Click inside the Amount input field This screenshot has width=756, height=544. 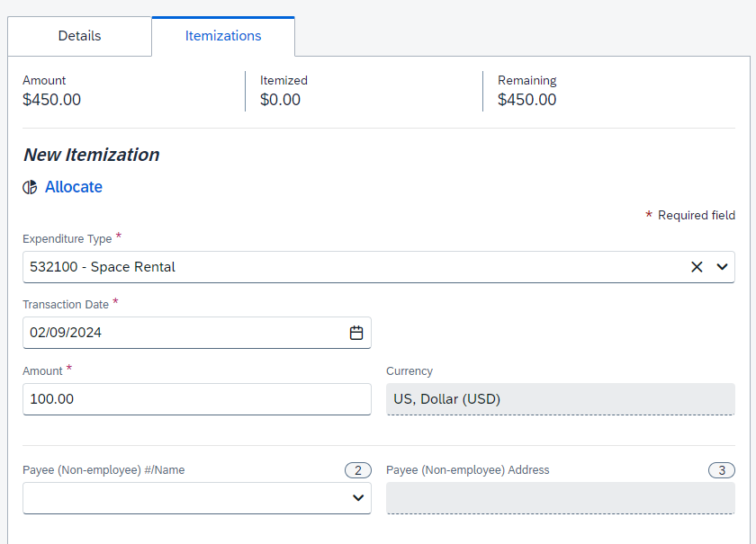point(196,398)
